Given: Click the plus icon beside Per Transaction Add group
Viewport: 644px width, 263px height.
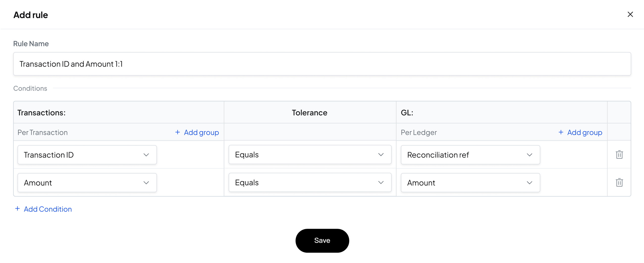Looking at the screenshot, I should click(177, 132).
